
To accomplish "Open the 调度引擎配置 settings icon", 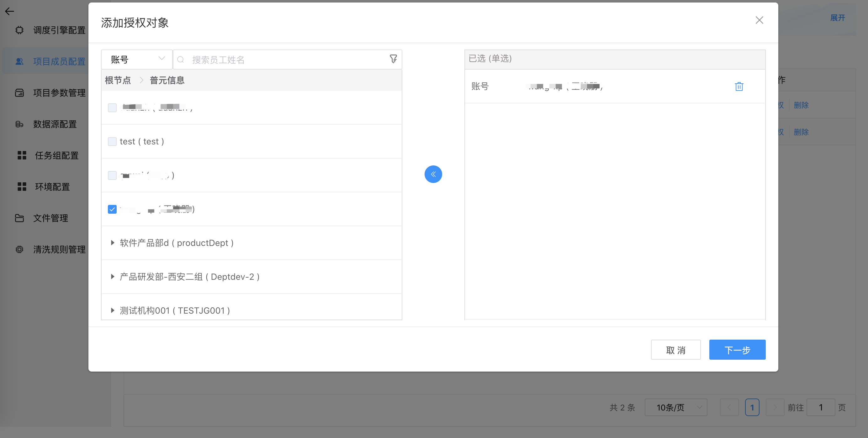I will coord(19,30).
